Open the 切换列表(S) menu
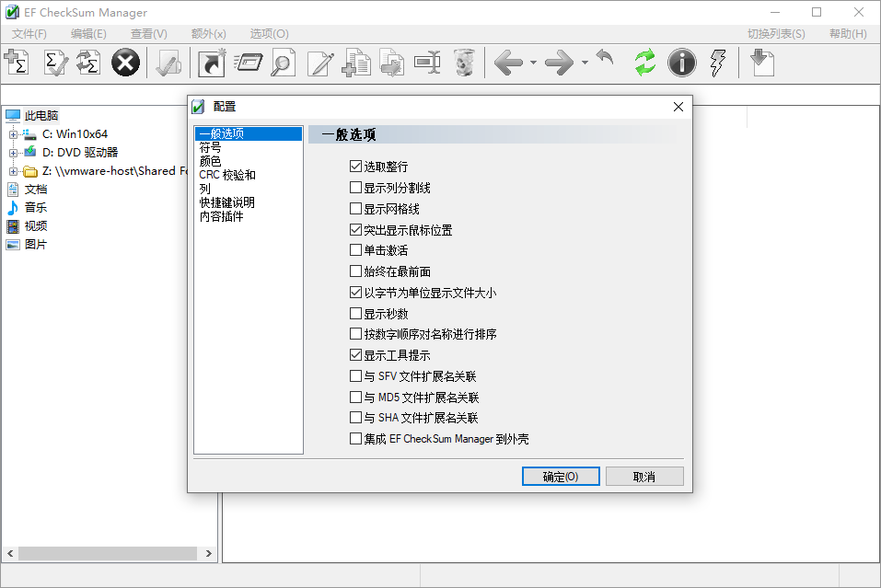The height and width of the screenshot is (588, 881). [776, 34]
